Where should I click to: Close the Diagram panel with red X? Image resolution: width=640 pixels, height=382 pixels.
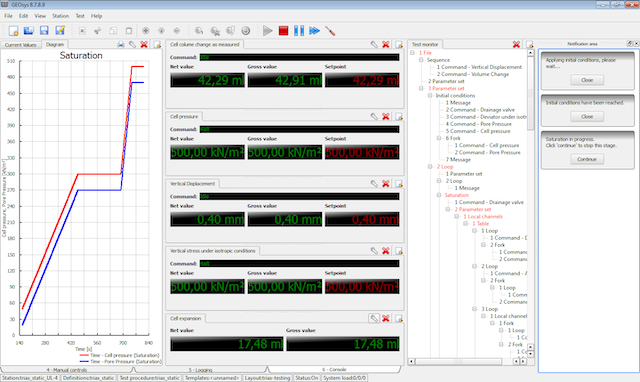tap(144, 44)
